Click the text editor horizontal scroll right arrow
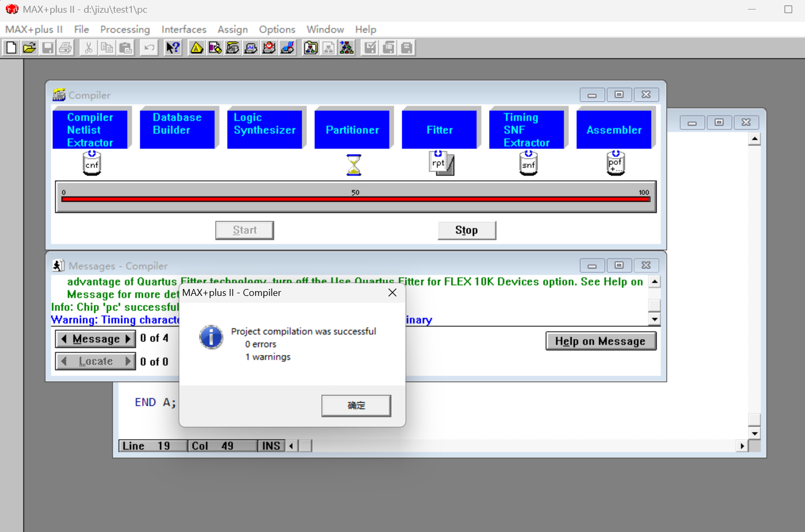805x532 pixels. (742, 446)
